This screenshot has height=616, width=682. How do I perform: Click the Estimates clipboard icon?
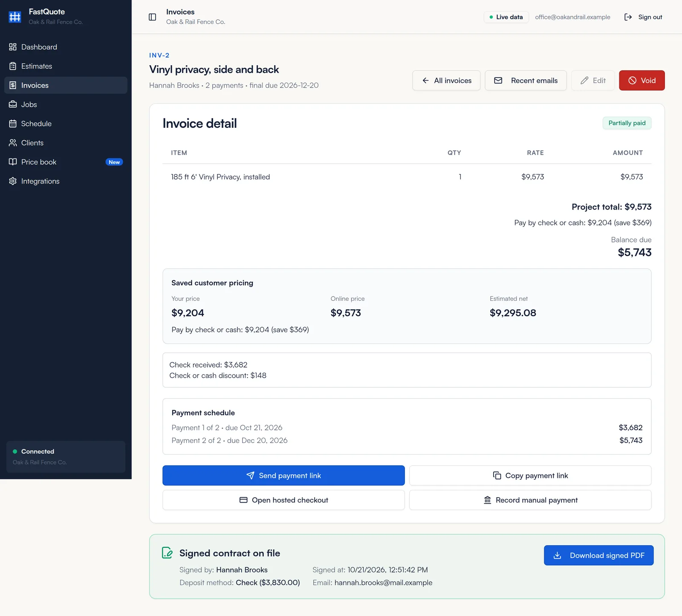(x=13, y=66)
